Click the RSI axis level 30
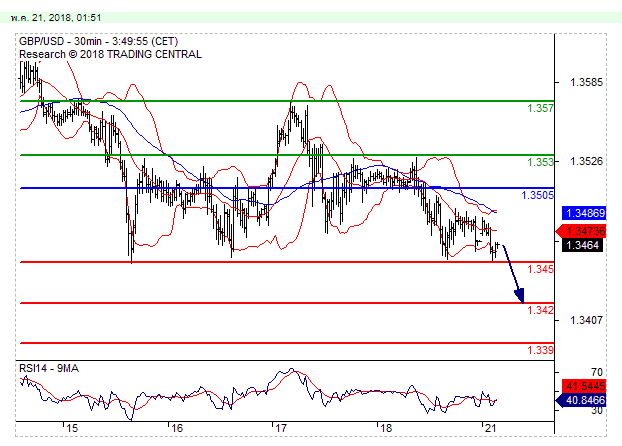Viewport: 622px width, 446px height. pyautogui.click(x=596, y=410)
